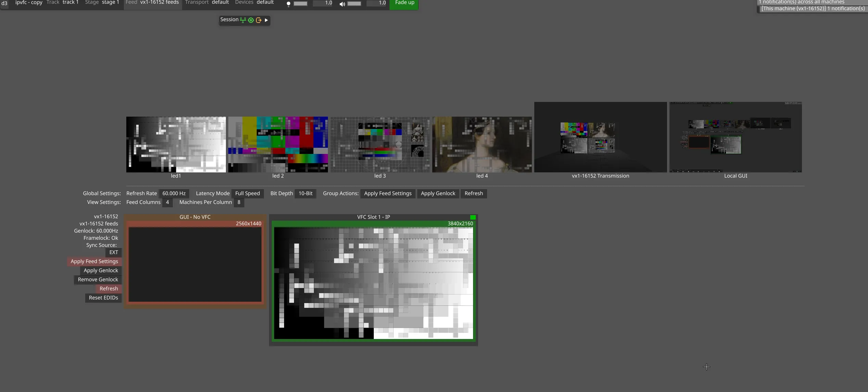Click the Feed Columns 4 stepper

[167, 202]
